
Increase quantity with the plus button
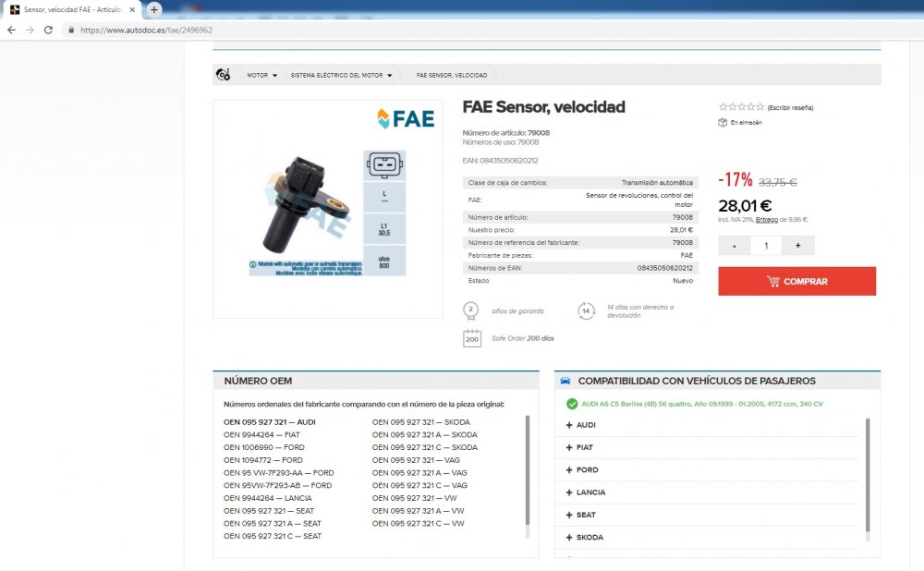(798, 246)
